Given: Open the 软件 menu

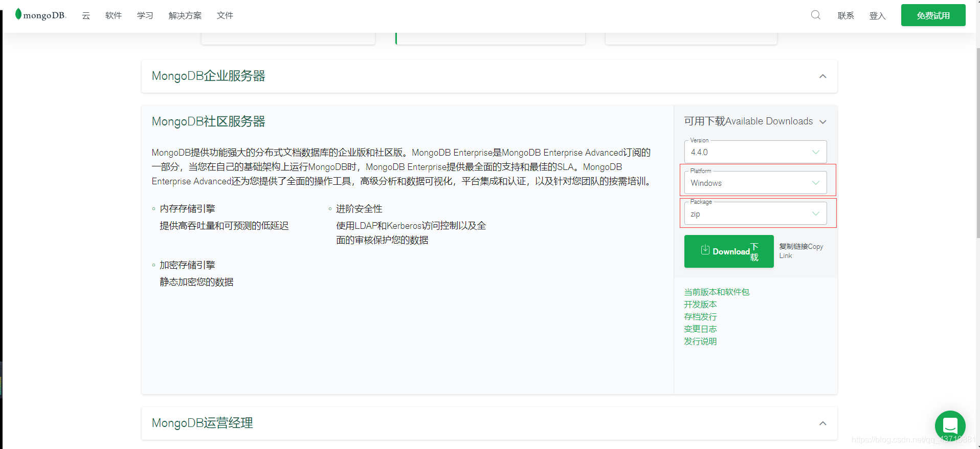Looking at the screenshot, I should tap(114, 15).
